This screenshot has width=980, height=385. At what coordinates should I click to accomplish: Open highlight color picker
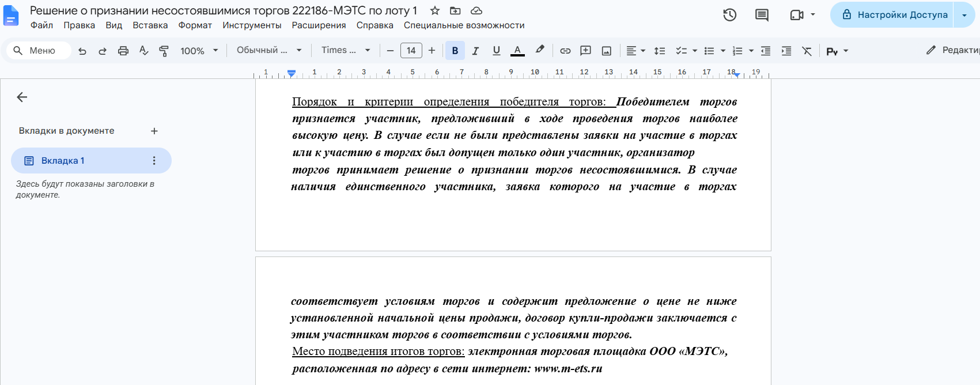(x=539, y=51)
